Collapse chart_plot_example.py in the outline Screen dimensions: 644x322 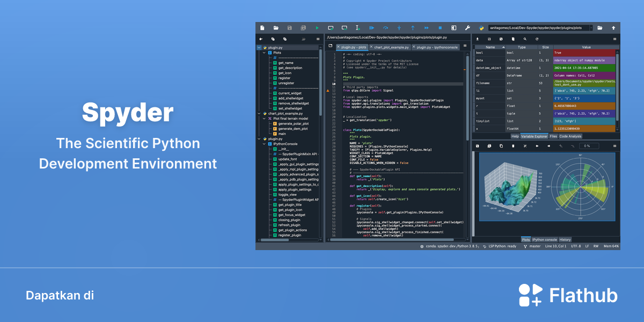point(259,113)
